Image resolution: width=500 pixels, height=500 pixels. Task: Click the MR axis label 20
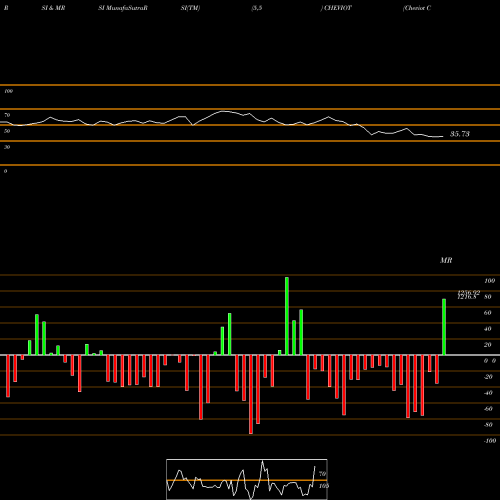point(487,345)
